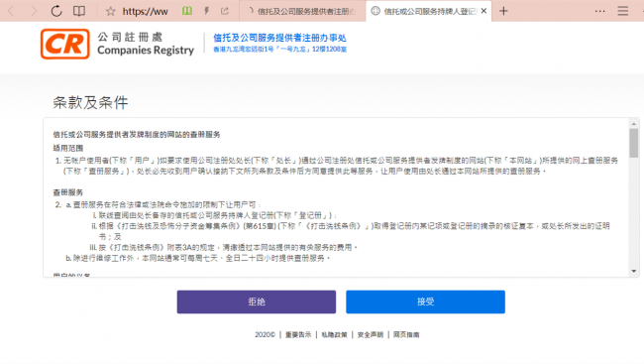This screenshot has width=644, height=364.
Task: Add page to favorites star icon
Action: [x=110, y=11]
